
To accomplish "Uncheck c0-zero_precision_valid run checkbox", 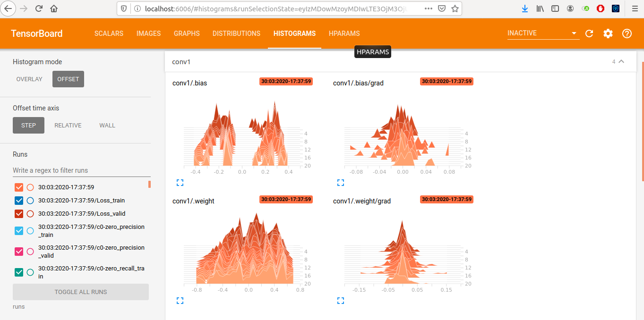I will coord(19,252).
